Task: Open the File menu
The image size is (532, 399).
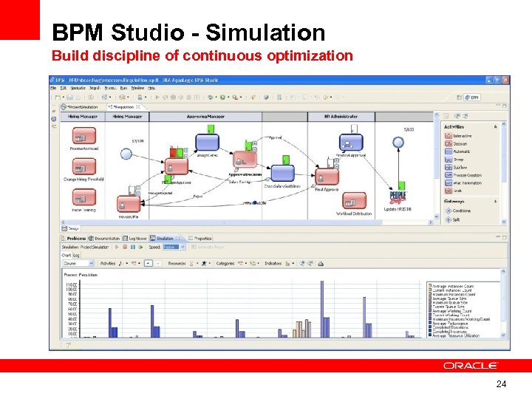Action: [x=54, y=88]
